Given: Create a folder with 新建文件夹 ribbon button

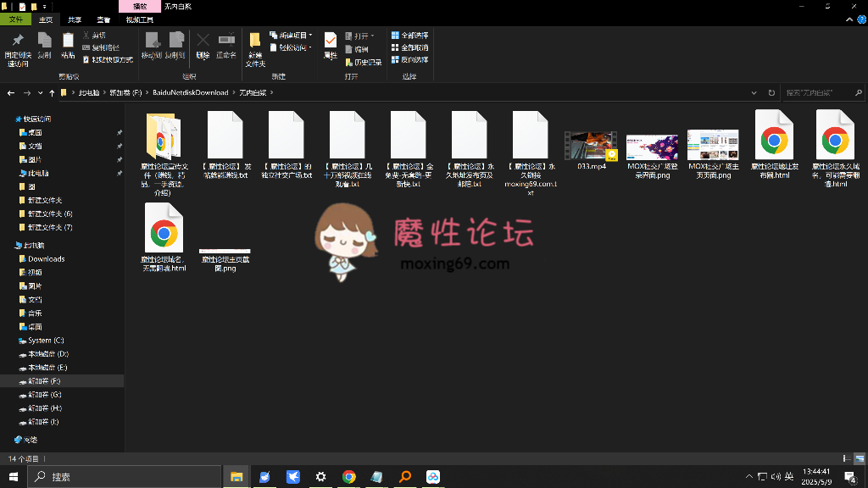Looking at the screenshot, I should tap(255, 49).
